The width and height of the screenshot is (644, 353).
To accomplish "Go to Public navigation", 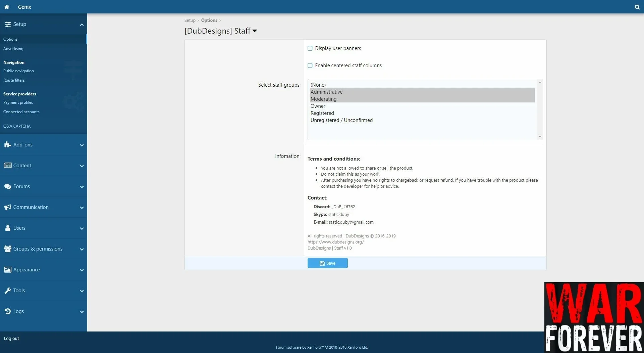I will (18, 71).
